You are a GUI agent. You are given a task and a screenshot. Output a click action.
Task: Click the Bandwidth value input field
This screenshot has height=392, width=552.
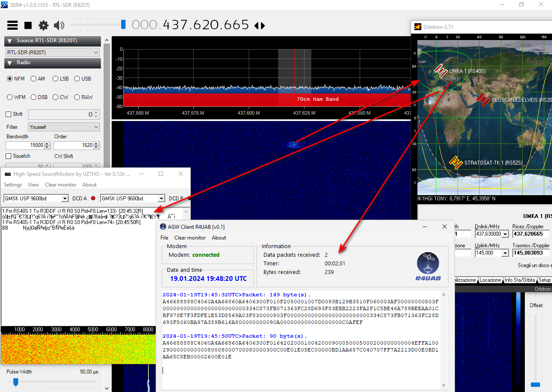pos(26,145)
